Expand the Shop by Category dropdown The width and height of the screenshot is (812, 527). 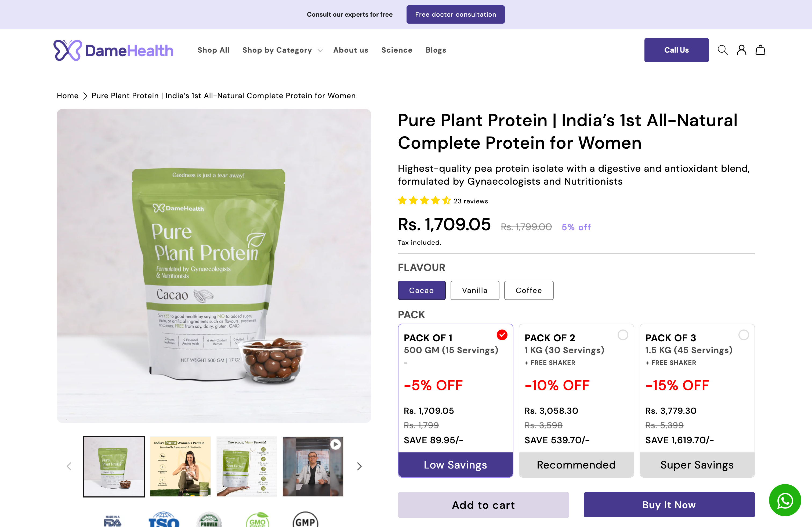coord(282,50)
